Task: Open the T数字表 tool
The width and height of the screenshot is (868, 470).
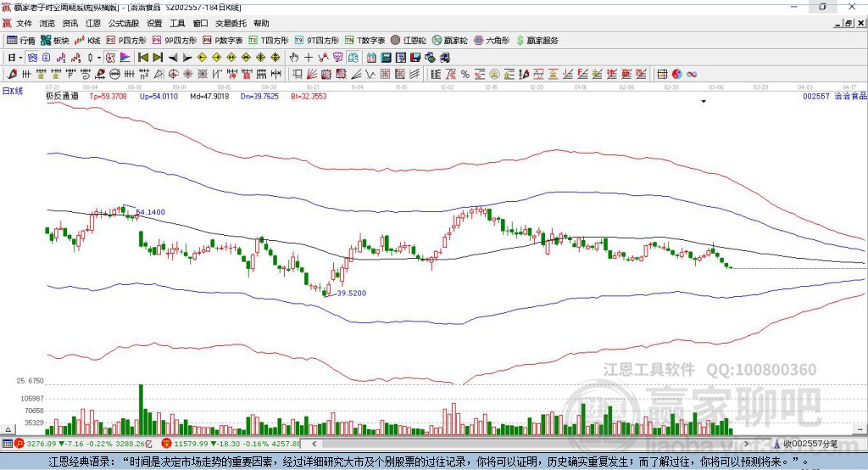Action: click(x=364, y=41)
